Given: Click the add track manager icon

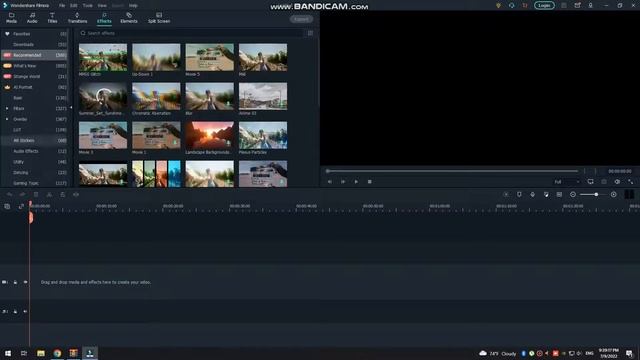Looking at the screenshot, I should (x=7, y=207).
